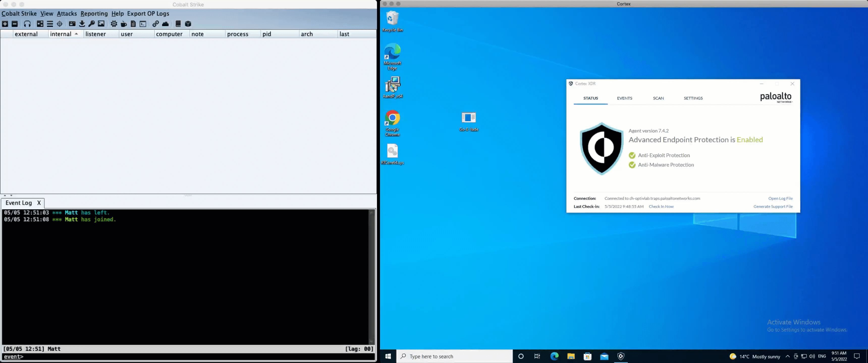Click the cube About icon in toolbar
This screenshot has height=363, width=868.
tap(188, 24)
